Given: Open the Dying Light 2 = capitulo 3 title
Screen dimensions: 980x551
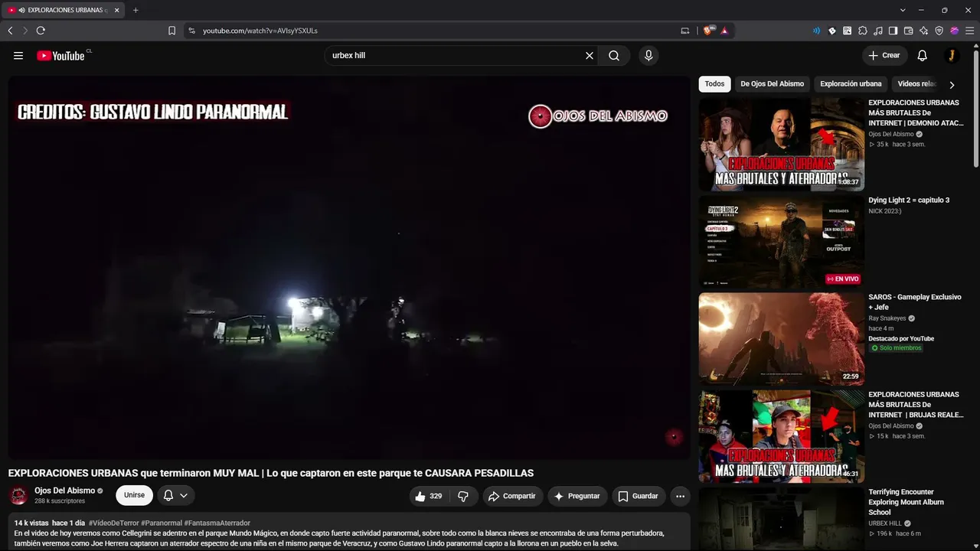Looking at the screenshot, I should point(909,201).
